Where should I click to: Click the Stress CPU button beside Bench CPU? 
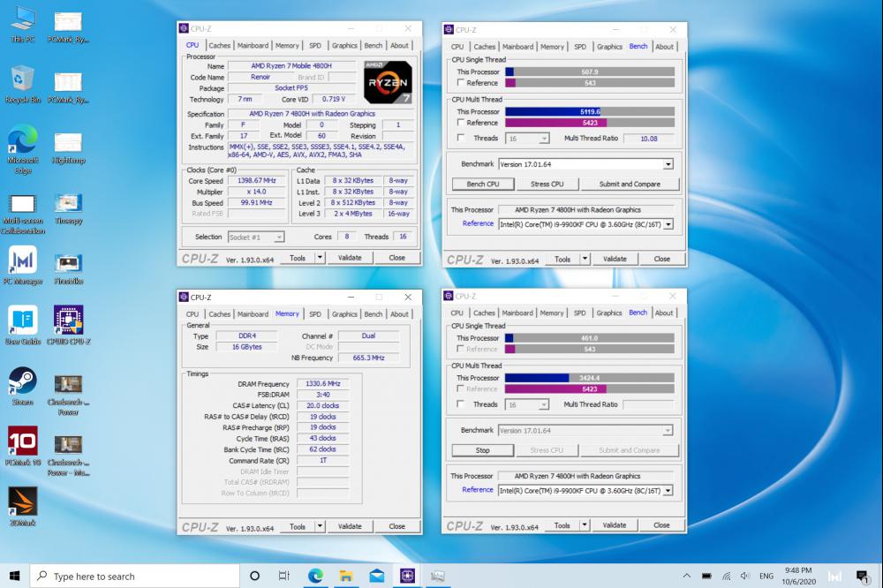point(547,185)
